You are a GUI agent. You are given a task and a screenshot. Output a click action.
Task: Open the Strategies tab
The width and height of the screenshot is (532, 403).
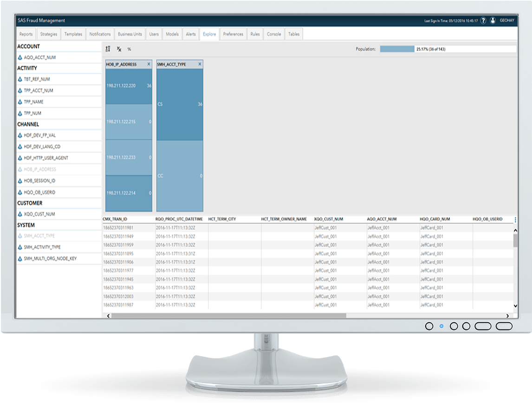click(49, 34)
